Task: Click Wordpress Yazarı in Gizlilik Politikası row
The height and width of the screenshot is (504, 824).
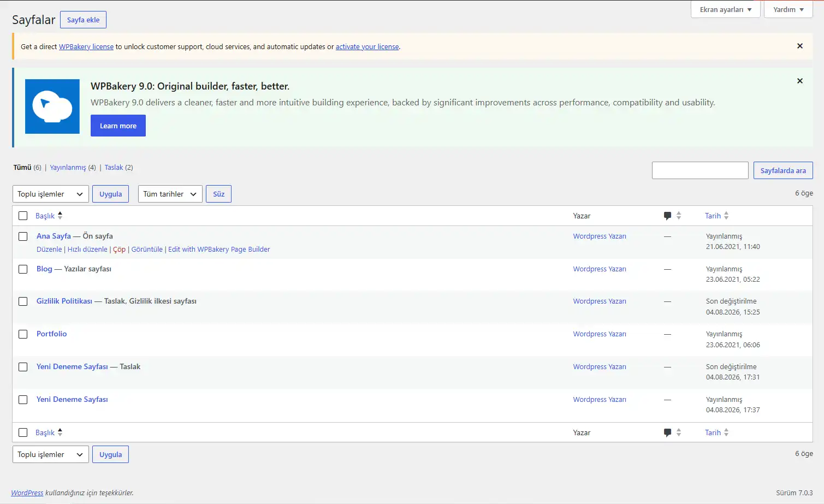Action: 600,301
